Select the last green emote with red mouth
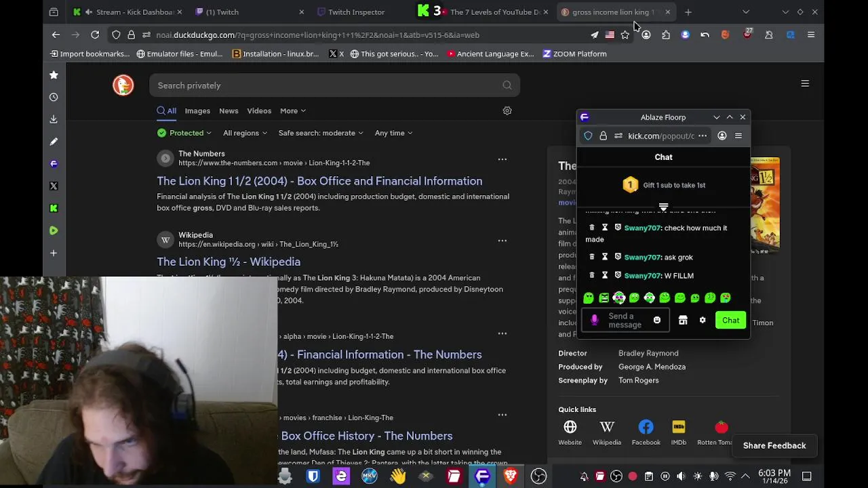 [x=726, y=298]
